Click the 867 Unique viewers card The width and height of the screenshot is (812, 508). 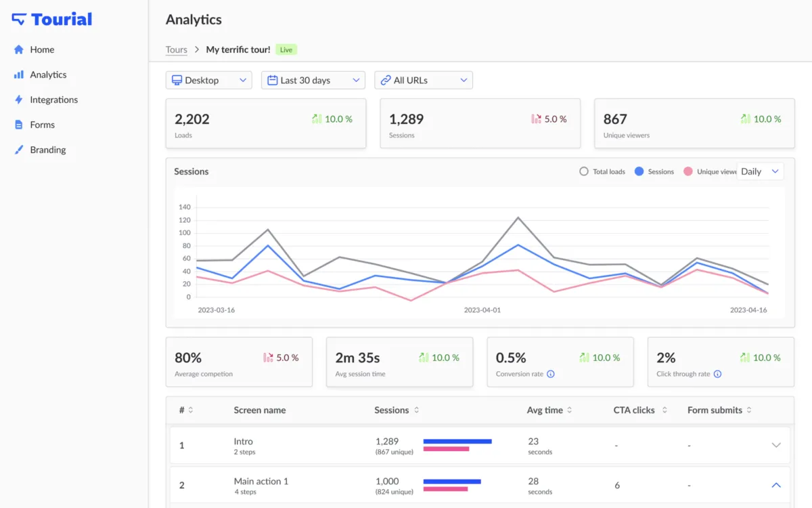click(x=694, y=123)
